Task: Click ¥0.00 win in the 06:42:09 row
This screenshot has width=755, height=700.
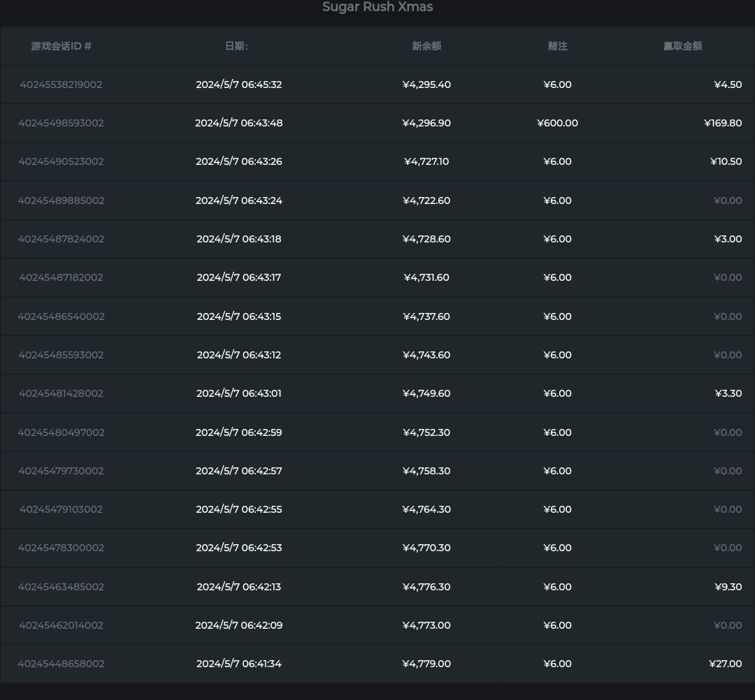Action: point(728,625)
